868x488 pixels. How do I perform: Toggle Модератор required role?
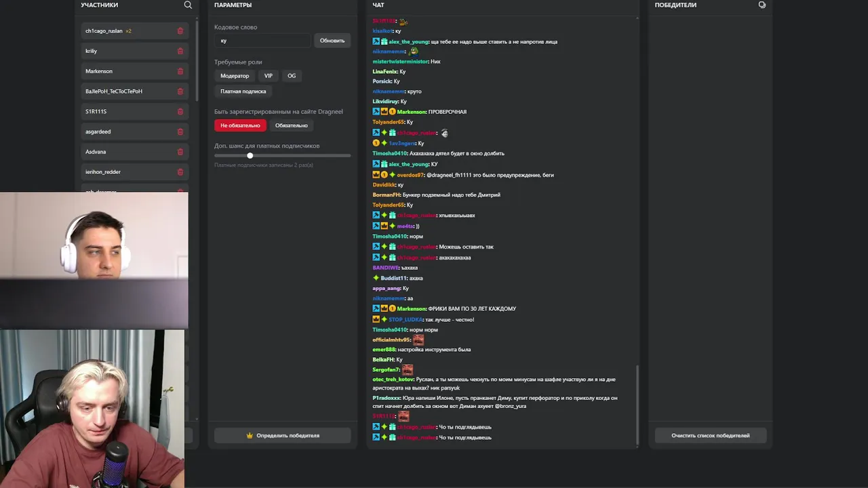[x=235, y=76]
